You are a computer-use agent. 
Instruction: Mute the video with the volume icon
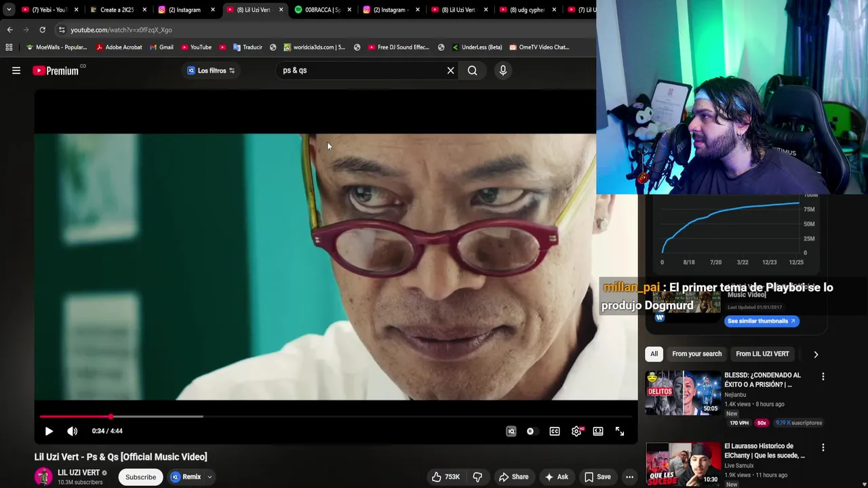(73, 431)
